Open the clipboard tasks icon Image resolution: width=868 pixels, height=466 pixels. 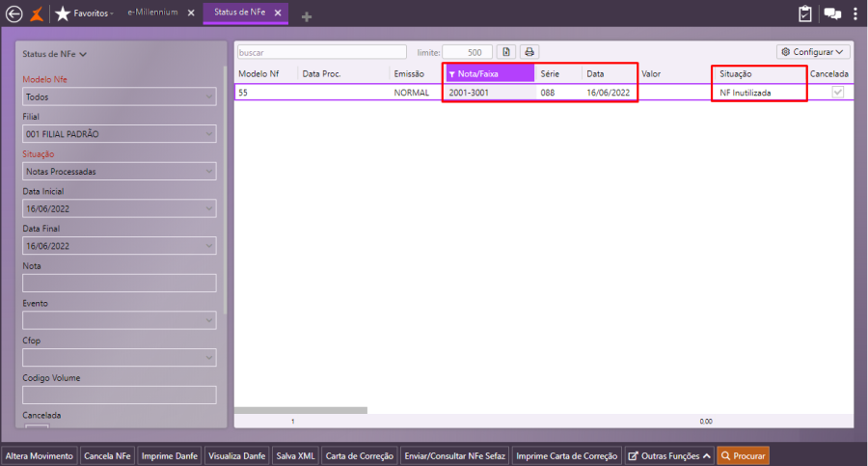[805, 14]
